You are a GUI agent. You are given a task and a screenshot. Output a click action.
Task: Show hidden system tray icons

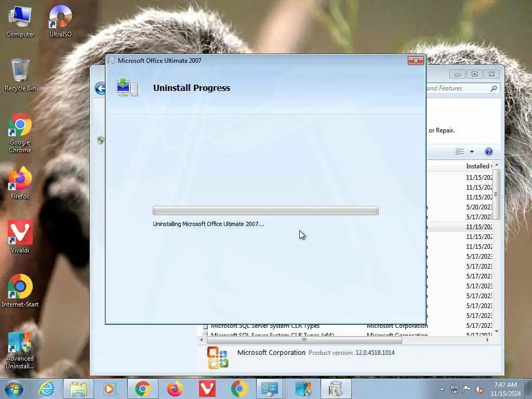click(x=442, y=389)
